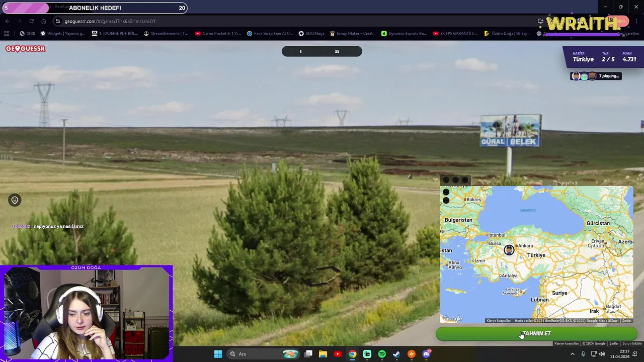The image size is (644, 362).
Task: Click the pin map control icon
Action: (x=465, y=180)
